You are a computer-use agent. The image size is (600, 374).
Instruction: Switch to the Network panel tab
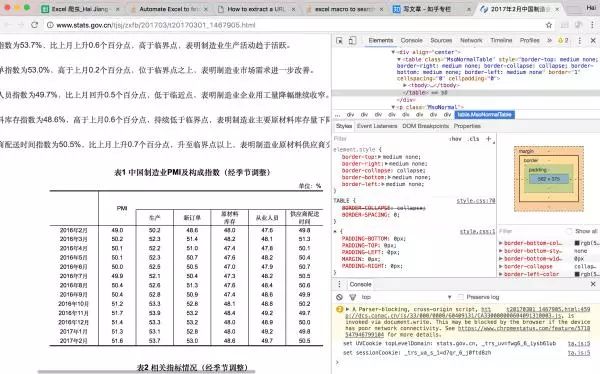pyautogui.click(x=471, y=40)
